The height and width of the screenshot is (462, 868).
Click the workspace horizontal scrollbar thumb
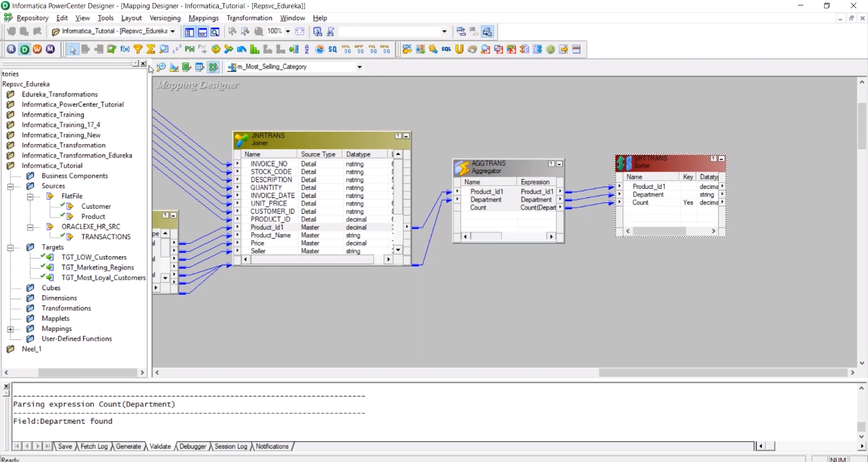pos(723,373)
